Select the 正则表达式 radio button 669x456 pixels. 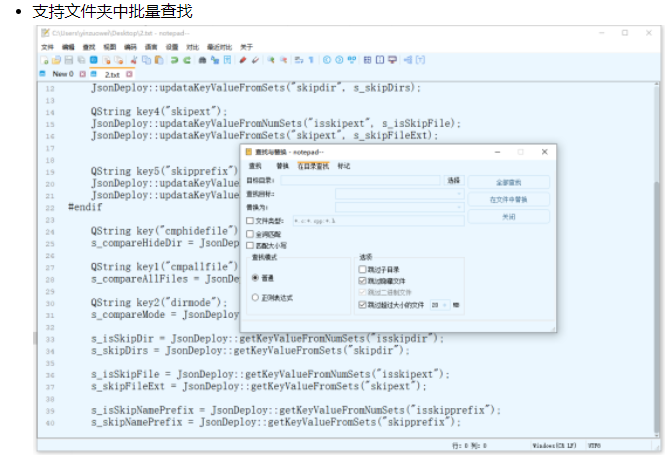click(255, 297)
